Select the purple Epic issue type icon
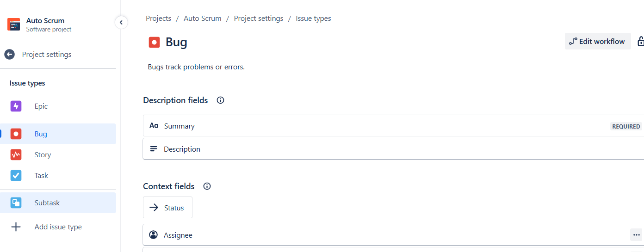644x252 pixels. pyautogui.click(x=16, y=106)
